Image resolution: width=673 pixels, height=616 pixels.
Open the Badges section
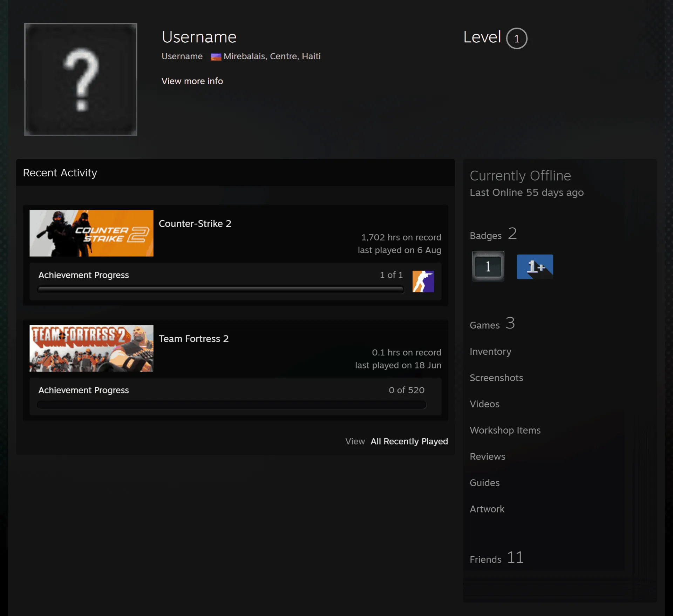click(x=493, y=234)
